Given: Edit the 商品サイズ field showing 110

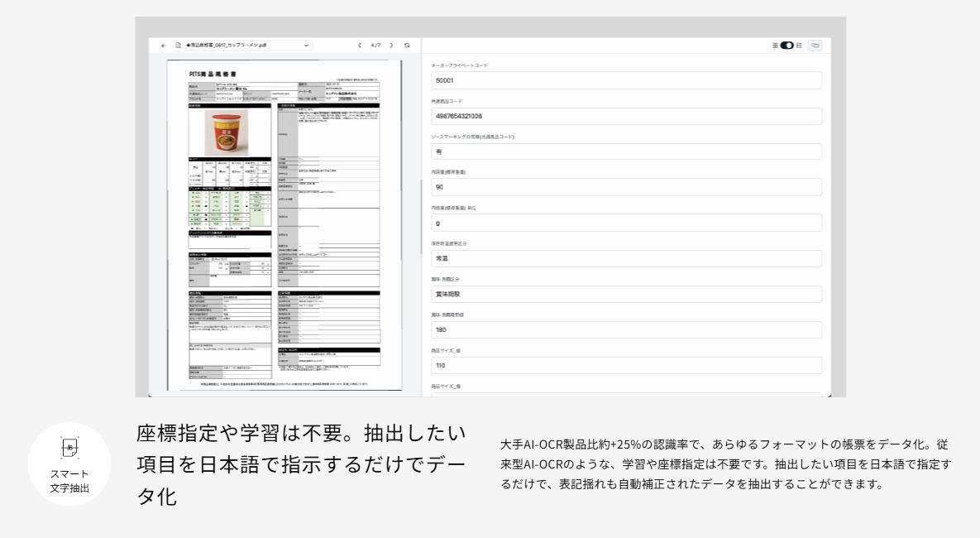Looking at the screenshot, I should [626, 365].
